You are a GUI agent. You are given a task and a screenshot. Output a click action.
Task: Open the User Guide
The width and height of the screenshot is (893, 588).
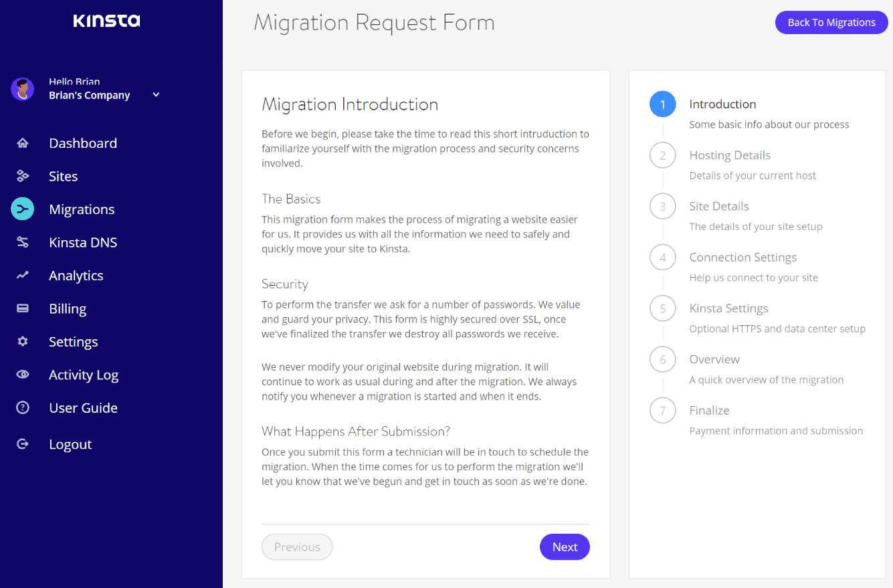(x=83, y=407)
